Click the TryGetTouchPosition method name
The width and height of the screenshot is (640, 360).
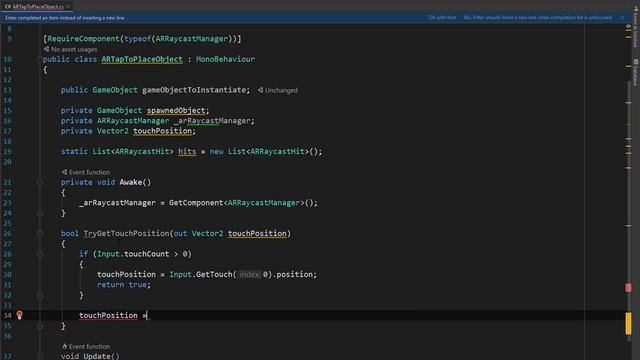point(126,233)
